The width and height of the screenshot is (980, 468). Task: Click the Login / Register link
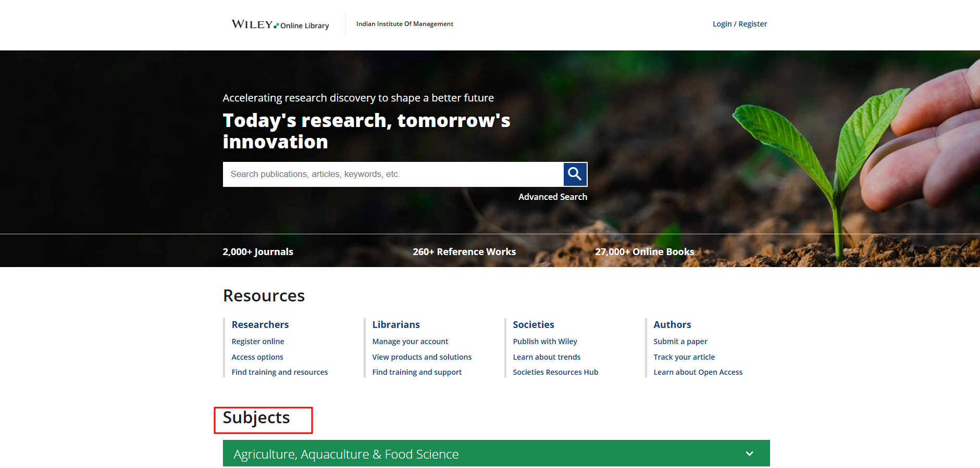coord(739,24)
